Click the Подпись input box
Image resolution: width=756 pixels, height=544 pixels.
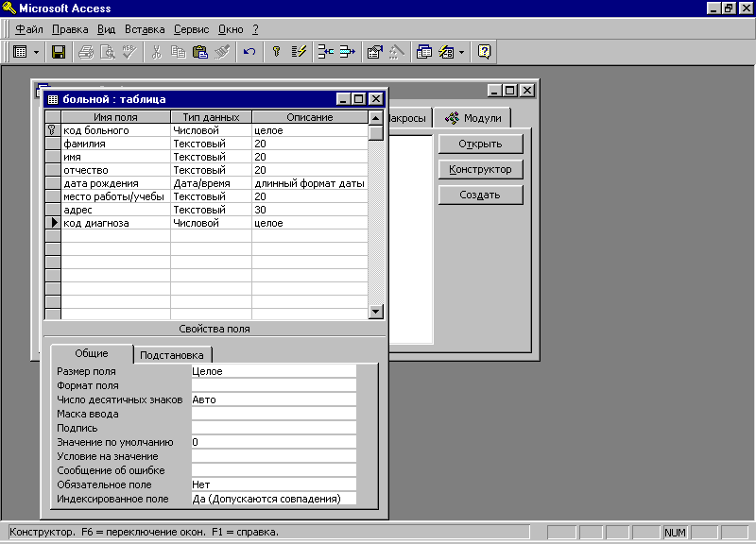(x=273, y=428)
